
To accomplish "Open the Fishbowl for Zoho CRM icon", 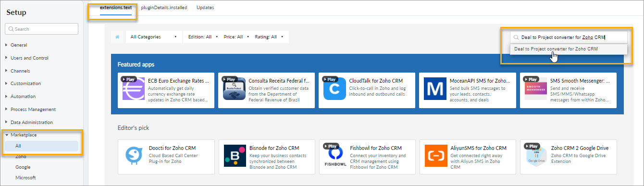I will click(335, 156).
